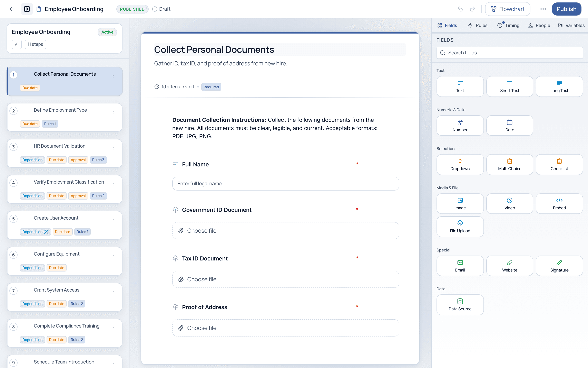Open options for Verify Employment Classification step
Image resolution: width=588 pixels, height=368 pixels.
click(x=113, y=184)
